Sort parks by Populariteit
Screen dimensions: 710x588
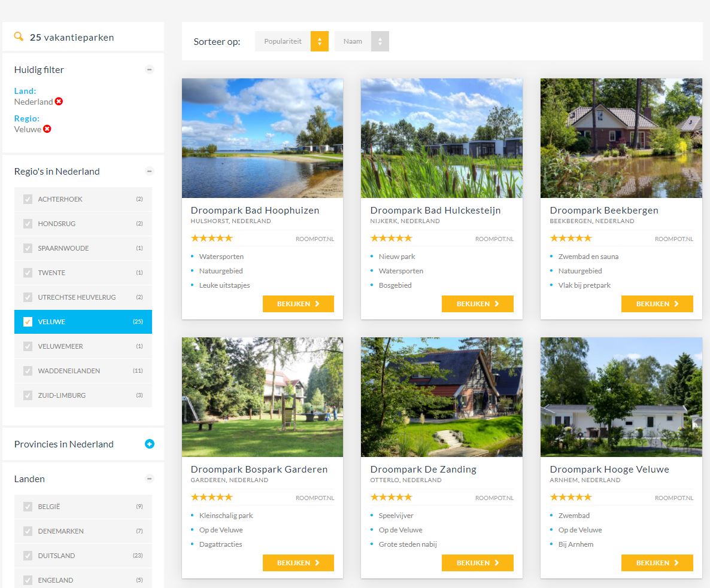(x=283, y=41)
